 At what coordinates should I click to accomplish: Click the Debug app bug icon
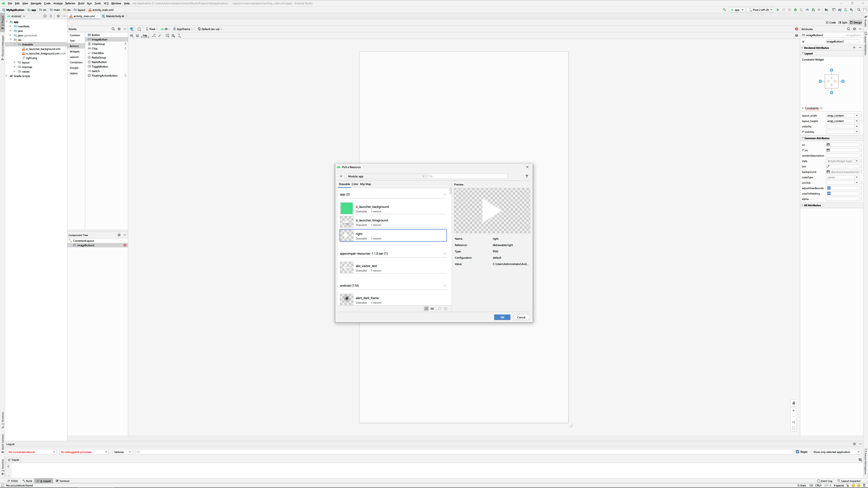pyautogui.click(x=796, y=10)
